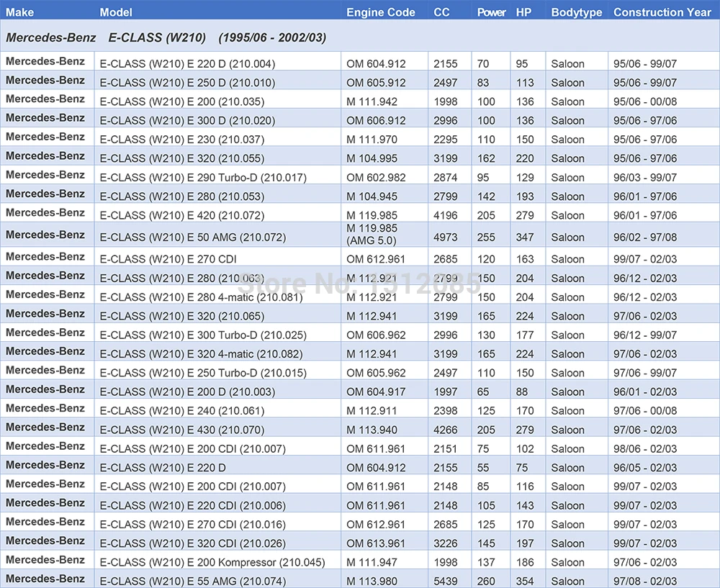
Task: Click engine code M 113.980
Action: (372, 581)
